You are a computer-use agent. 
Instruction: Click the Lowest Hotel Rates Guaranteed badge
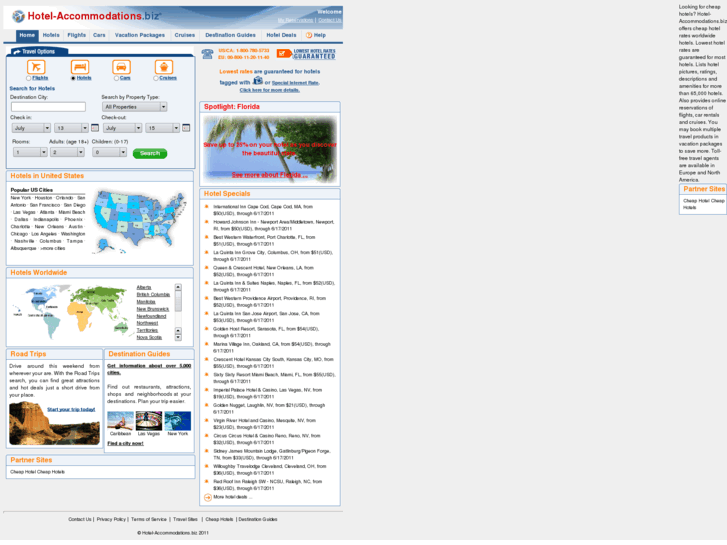(x=306, y=54)
